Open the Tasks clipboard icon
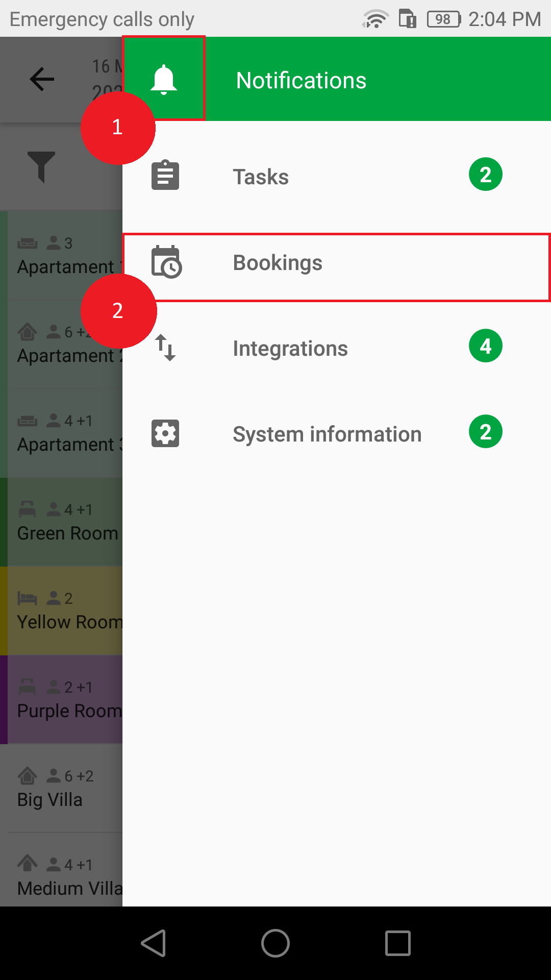 pos(165,176)
